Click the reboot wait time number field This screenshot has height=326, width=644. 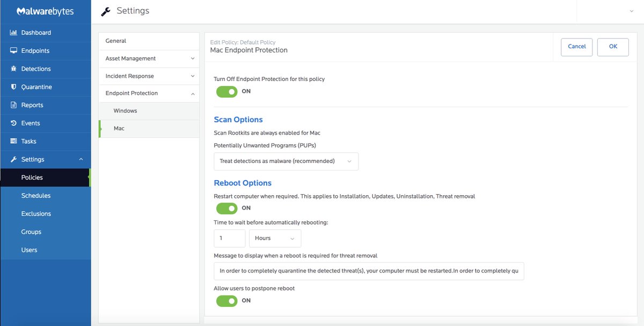pos(230,239)
